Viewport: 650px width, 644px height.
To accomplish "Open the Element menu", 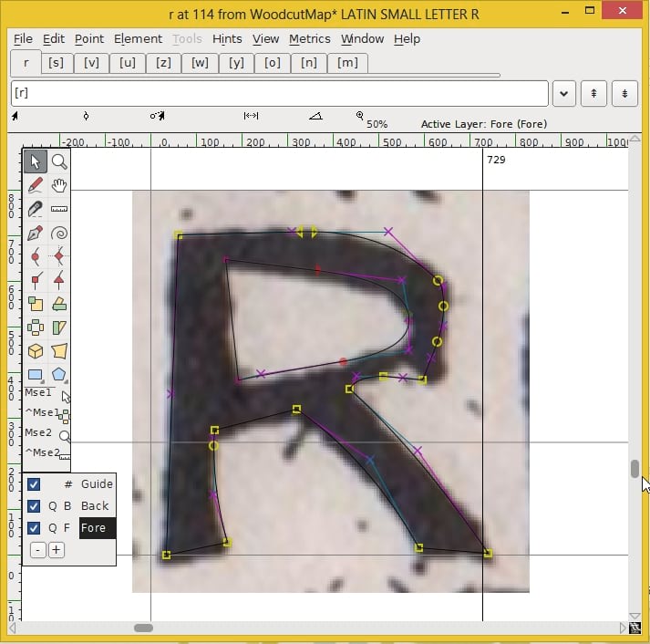I will [138, 39].
